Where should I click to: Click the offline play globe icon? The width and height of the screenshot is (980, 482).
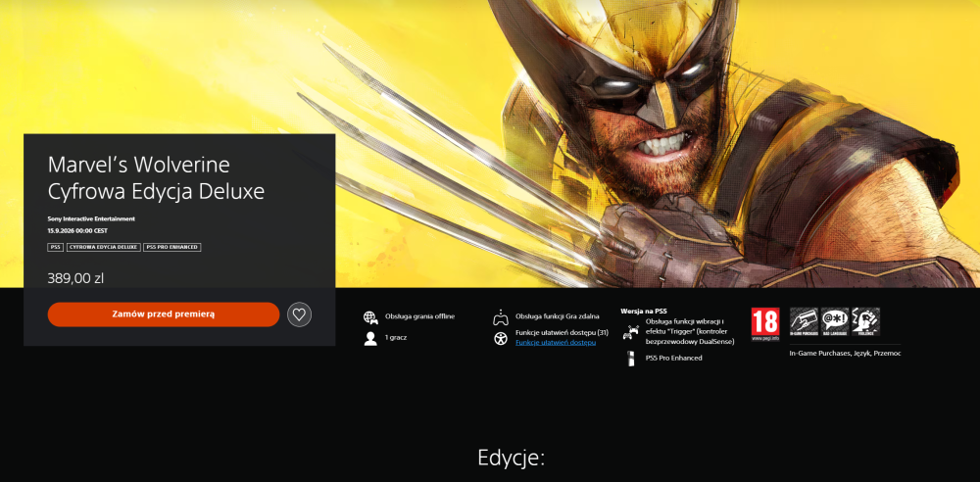point(370,317)
